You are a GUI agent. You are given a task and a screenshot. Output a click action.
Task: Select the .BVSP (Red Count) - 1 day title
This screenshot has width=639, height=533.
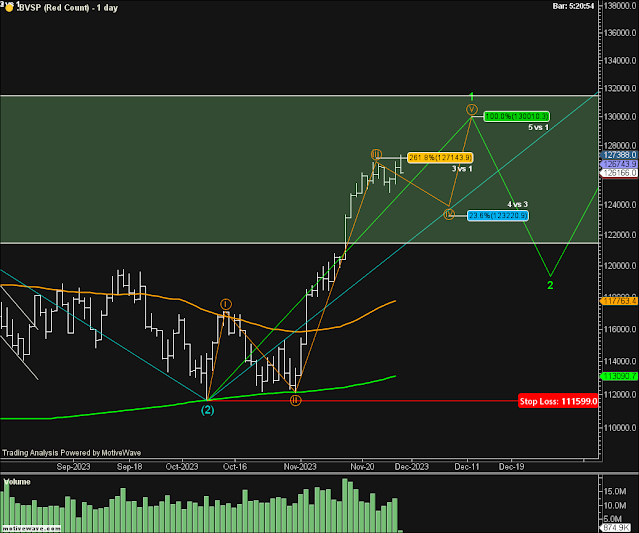click(67, 8)
